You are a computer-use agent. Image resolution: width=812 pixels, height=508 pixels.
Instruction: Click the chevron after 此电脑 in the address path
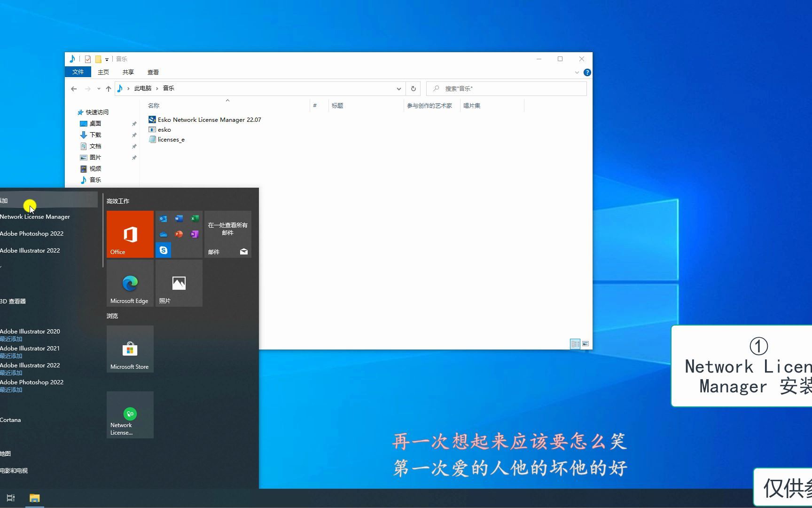pyautogui.click(x=157, y=88)
